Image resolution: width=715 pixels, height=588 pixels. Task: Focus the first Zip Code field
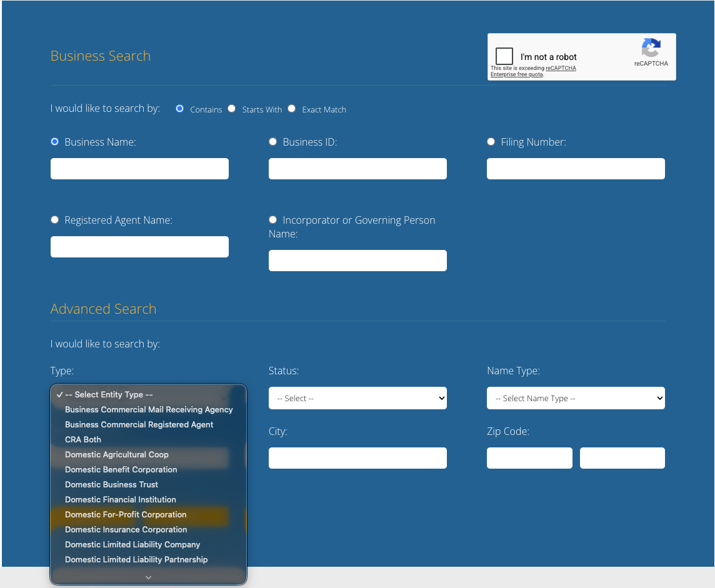coord(529,458)
